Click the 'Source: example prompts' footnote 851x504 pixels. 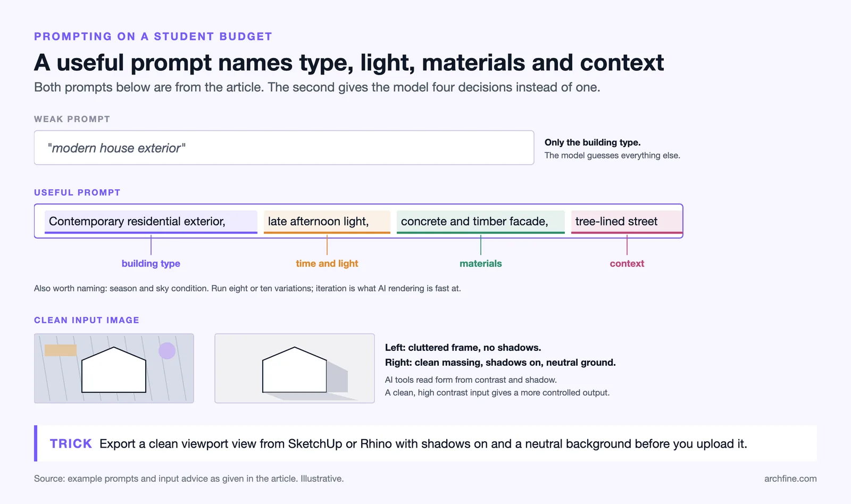coord(189,478)
